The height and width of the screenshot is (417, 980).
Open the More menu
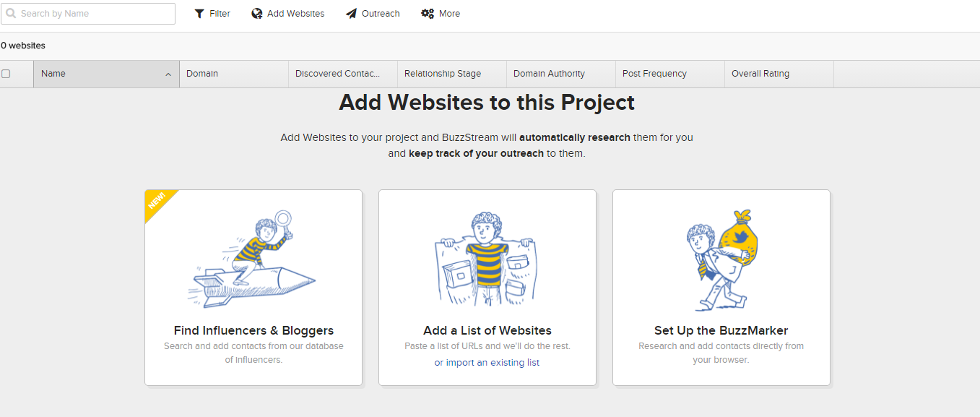tap(441, 14)
